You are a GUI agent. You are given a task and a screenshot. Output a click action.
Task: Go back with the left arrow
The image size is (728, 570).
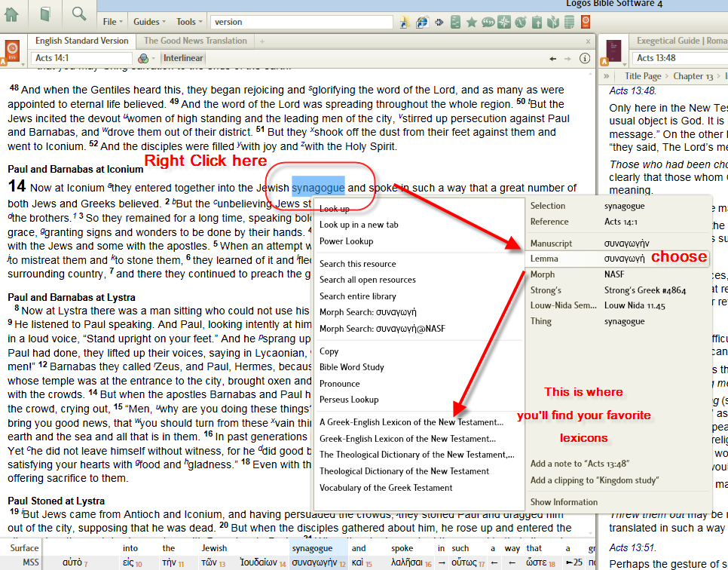tap(552, 59)
